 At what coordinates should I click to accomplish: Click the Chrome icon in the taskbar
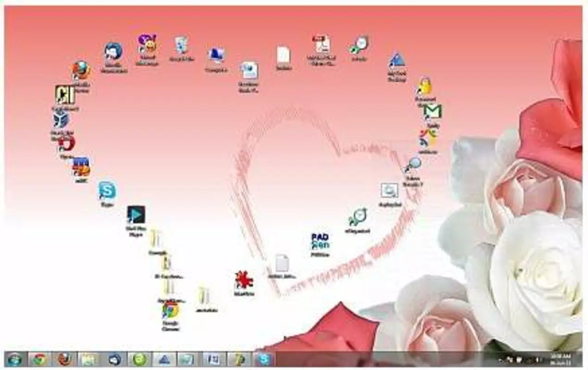coord(39,359)
